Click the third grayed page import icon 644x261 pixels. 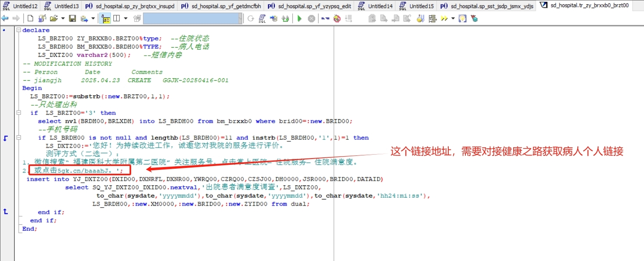pyautogui.click(x=395, y=18)
